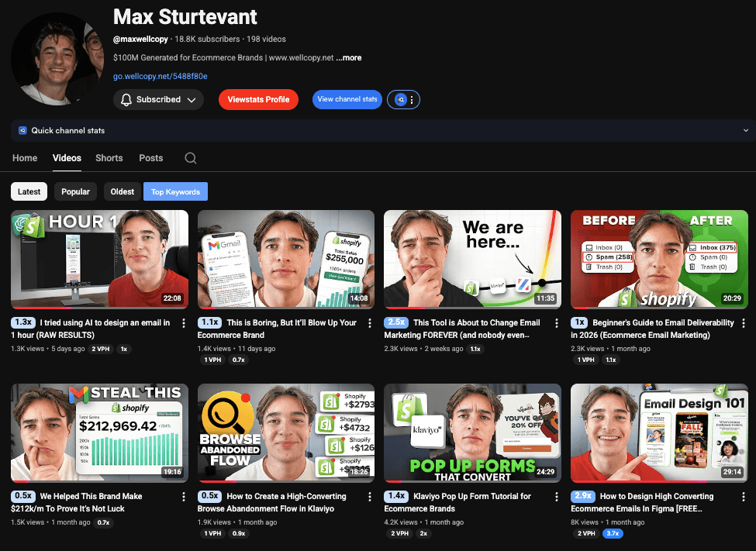Click the Email Design 101 thumbnail

click(x=659, y=433)
